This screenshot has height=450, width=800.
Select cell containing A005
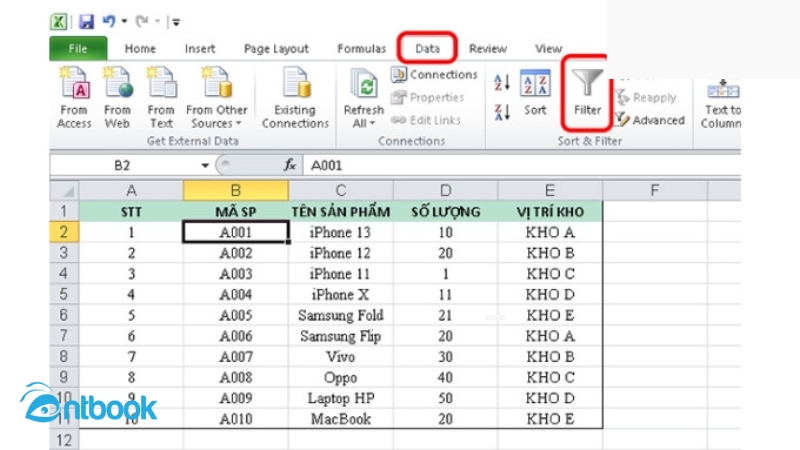[236, 315]
